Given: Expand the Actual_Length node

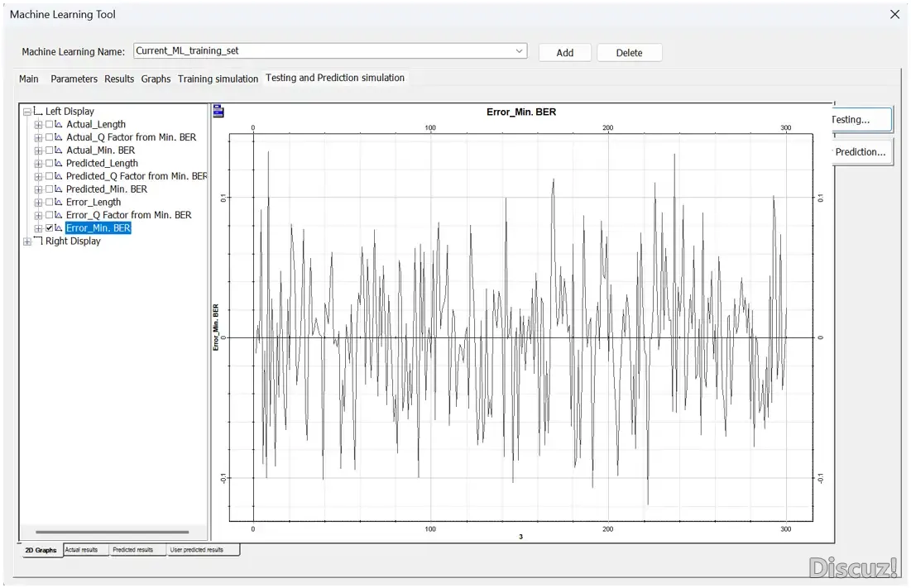Looking at the screenshot, I should [x=38, y=125].
